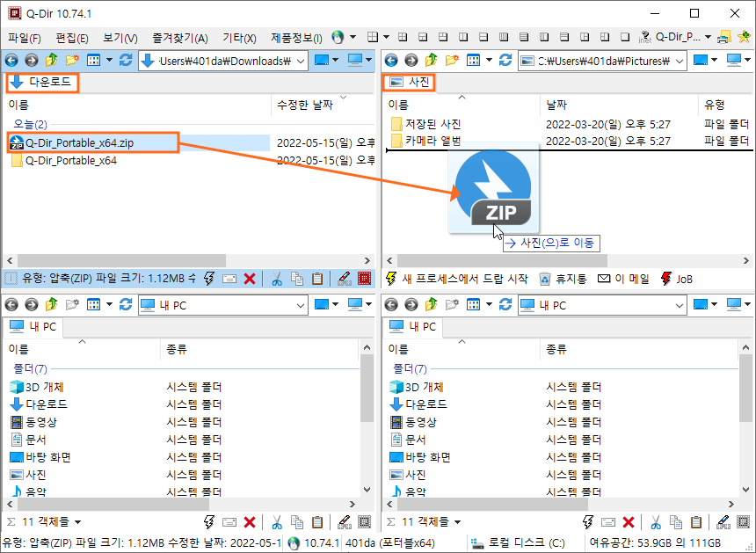Screen dimensions: 756x553
Task: Open the 즐겨찾기(A) menu
Action: click(x=180, y=38)
